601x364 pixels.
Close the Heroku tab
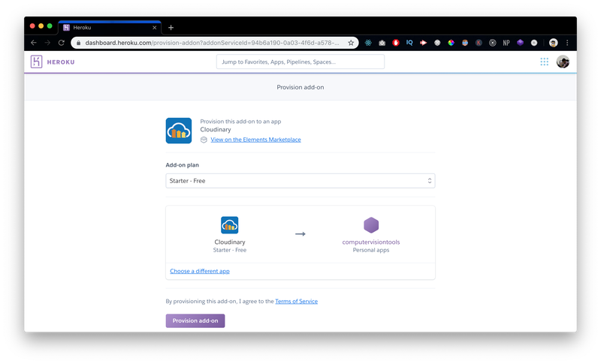point(155,28)
